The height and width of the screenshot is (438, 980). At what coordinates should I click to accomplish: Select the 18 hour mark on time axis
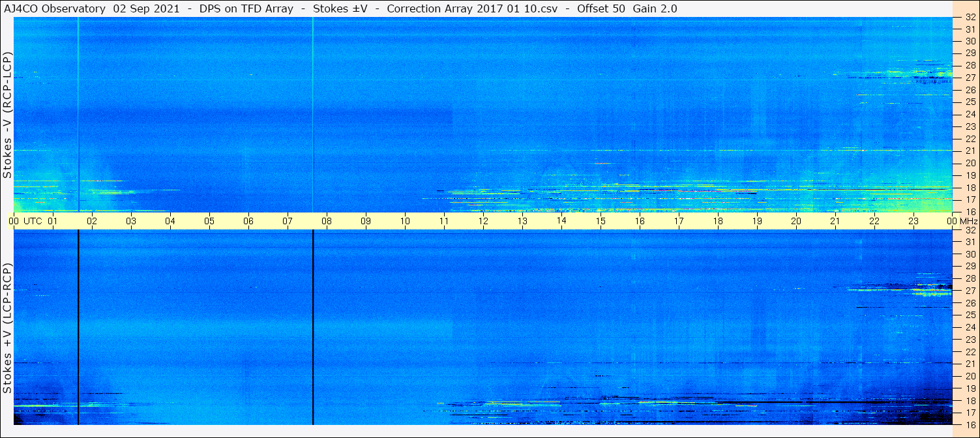(718, 221)
